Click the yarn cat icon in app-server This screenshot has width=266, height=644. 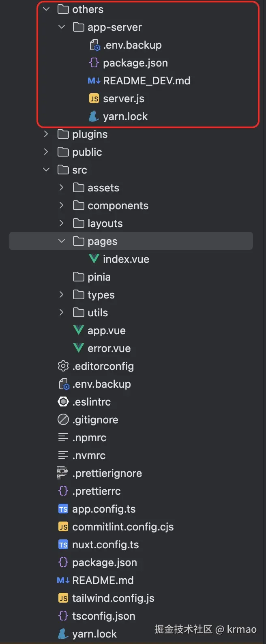click(x=94, y=116)
